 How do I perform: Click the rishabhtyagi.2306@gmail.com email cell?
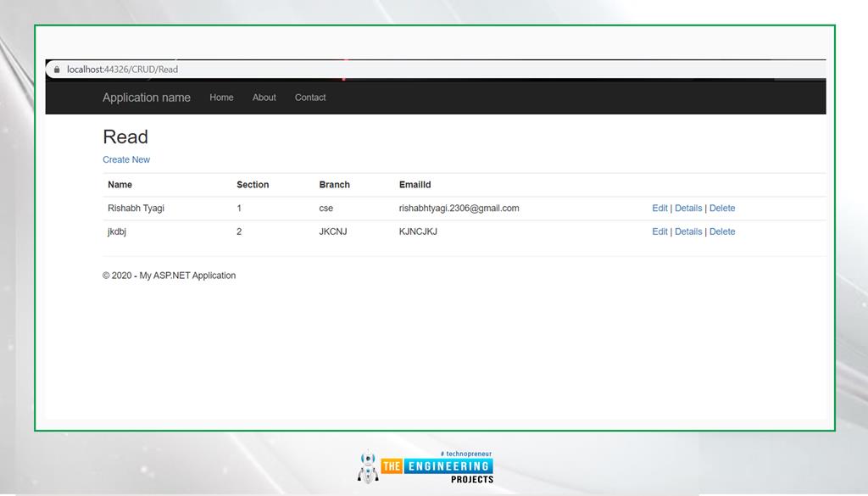[x=459, y=209]
